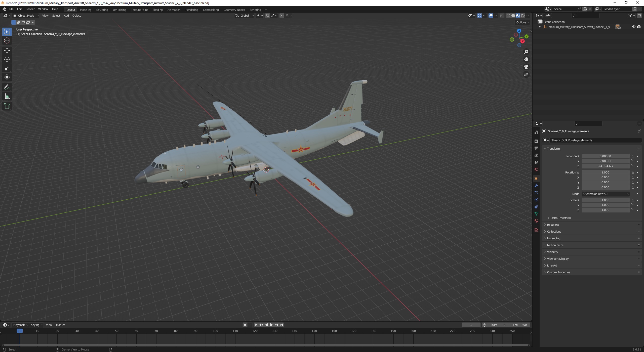Open the Tool properties tab

click(536, 132)
